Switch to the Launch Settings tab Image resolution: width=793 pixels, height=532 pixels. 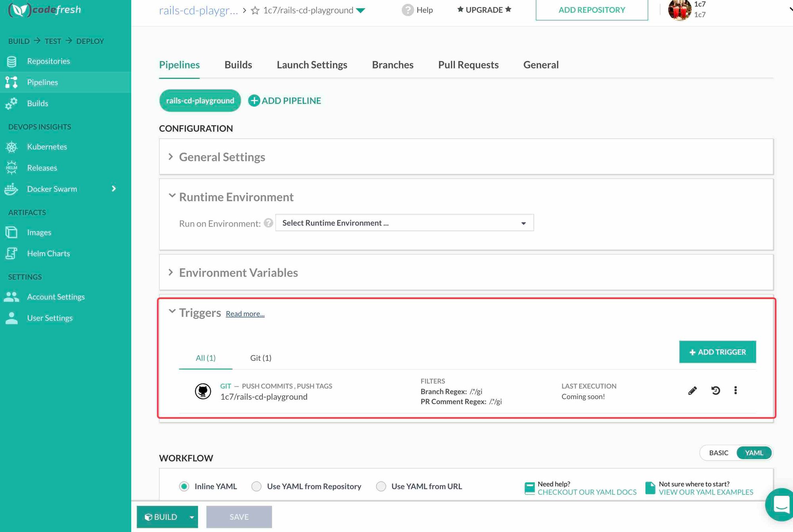(x=312, y=65)
